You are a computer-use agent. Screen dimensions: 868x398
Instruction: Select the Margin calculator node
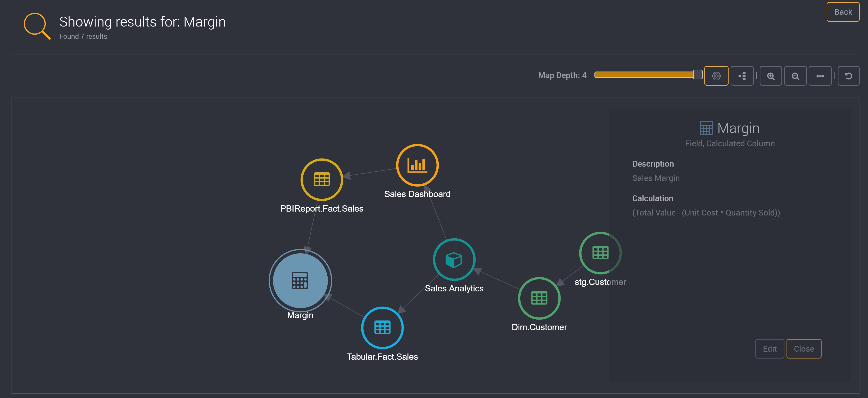[x=300, y=281]
